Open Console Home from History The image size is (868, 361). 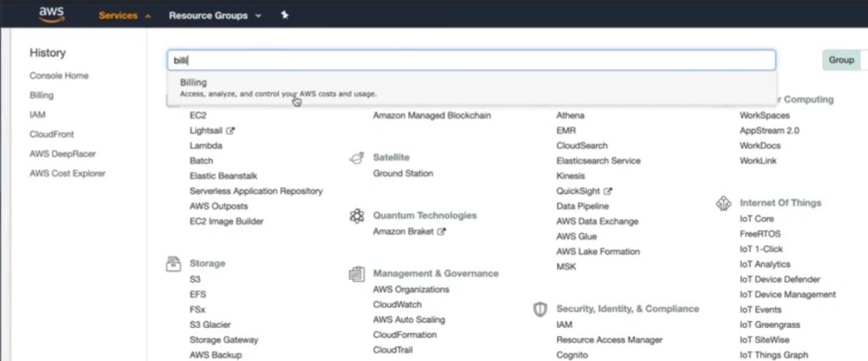pyautogui.click(x=58, y=76)
